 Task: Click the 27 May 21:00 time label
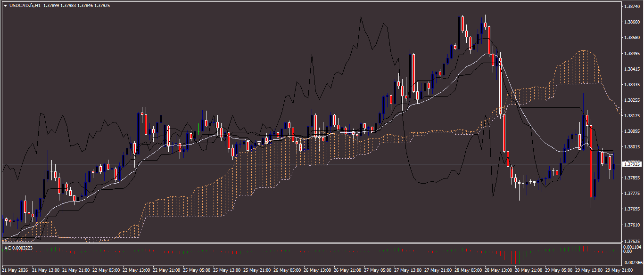click(x=438, y=271)
